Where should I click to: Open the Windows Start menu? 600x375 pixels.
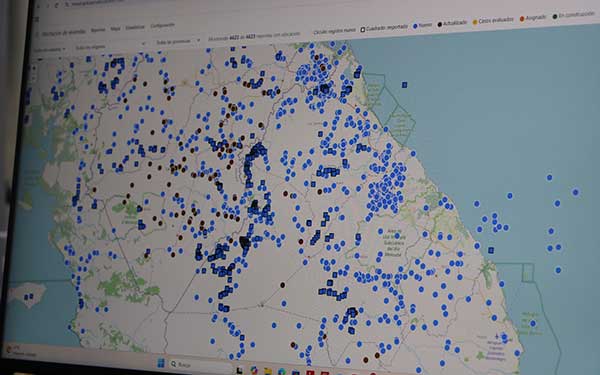161,362
